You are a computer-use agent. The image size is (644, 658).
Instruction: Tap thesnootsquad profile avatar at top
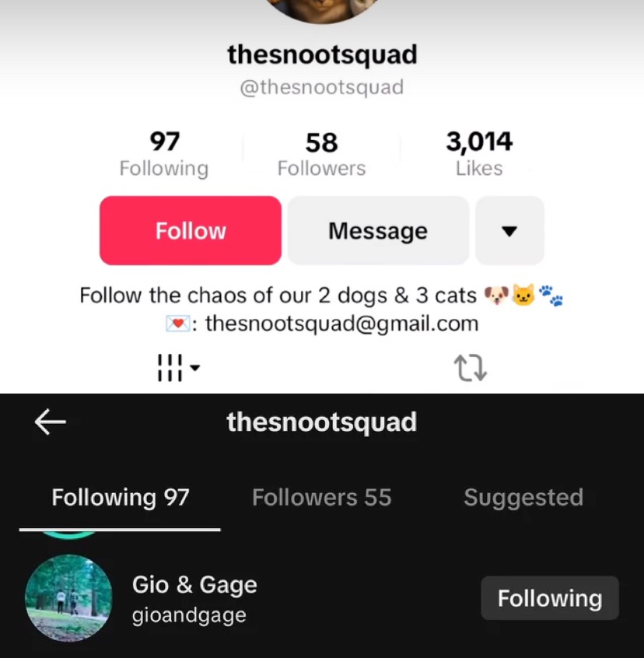322,10
